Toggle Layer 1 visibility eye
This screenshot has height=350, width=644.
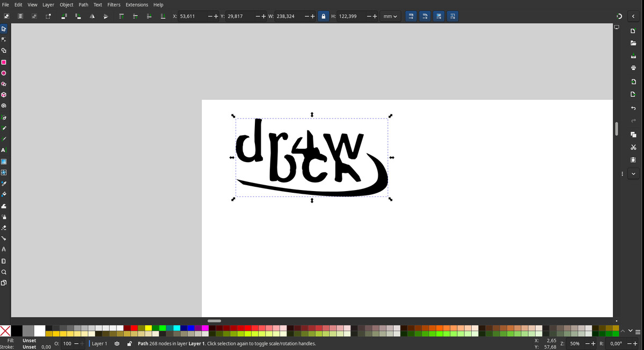coord(117,344)
